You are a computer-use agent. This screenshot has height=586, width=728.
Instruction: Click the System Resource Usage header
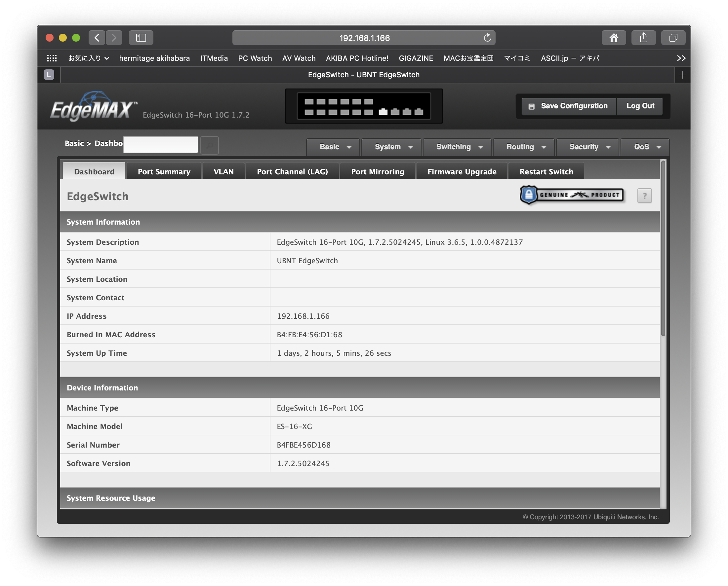[x=360, y=498]
